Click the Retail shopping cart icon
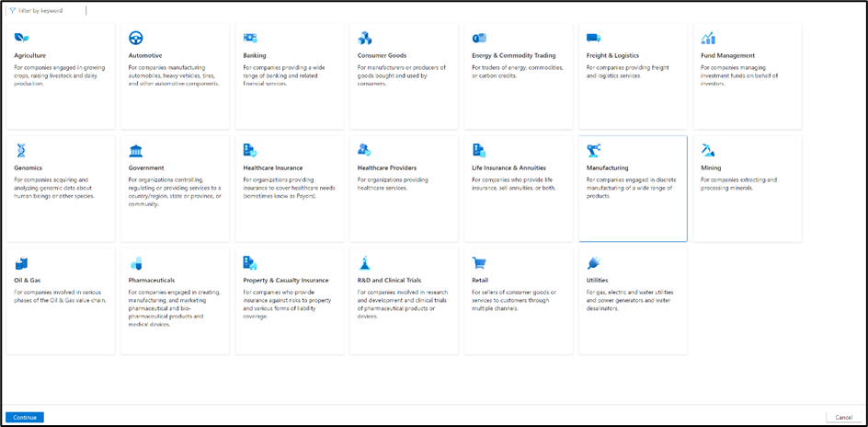Screen dimensions: 868x427 (x=479, y=262)
